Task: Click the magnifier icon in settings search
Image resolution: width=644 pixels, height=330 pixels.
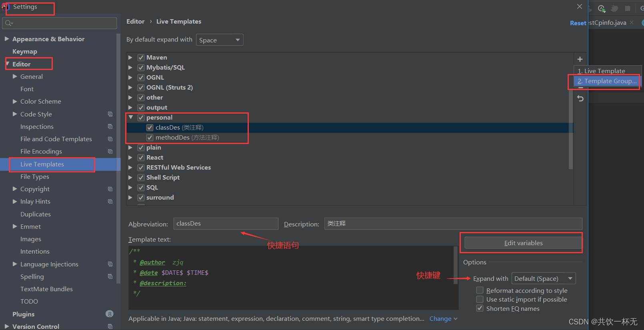Action: (8, 23)
